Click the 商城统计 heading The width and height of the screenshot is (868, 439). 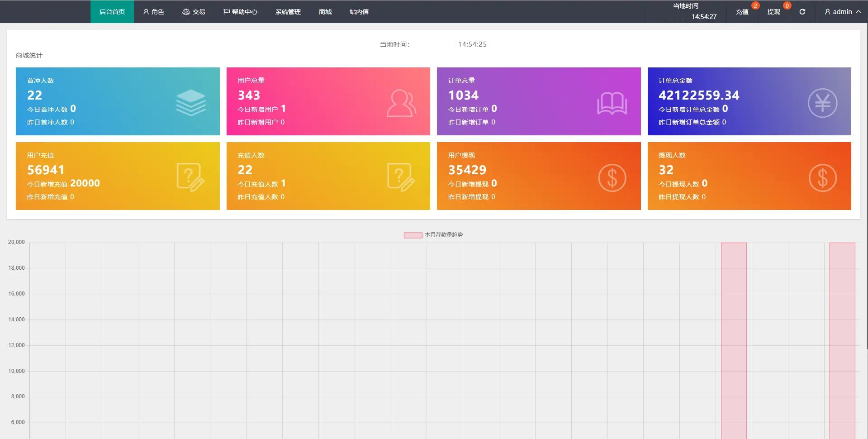29,55
